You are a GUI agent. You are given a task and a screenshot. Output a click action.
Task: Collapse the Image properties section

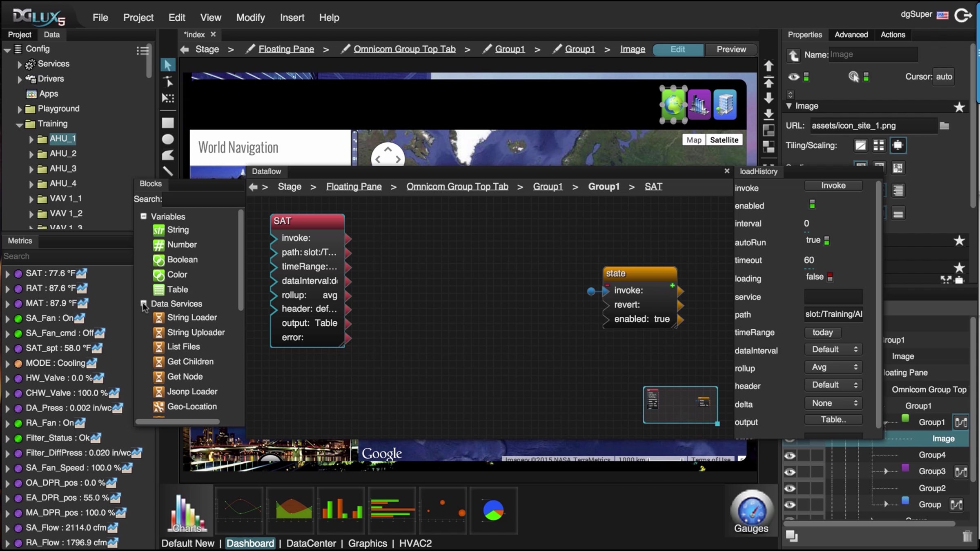tap(789, 106)
